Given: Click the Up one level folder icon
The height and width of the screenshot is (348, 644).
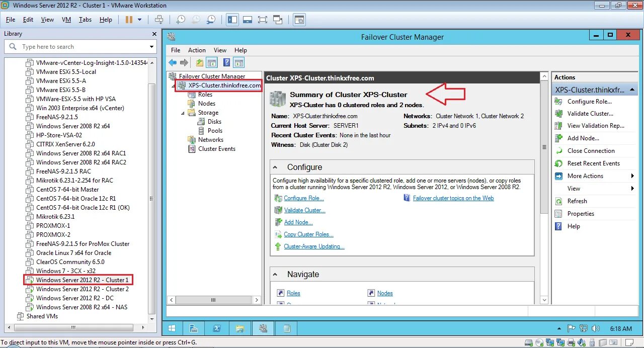Looking at the screenshot, I should point(200,63).
